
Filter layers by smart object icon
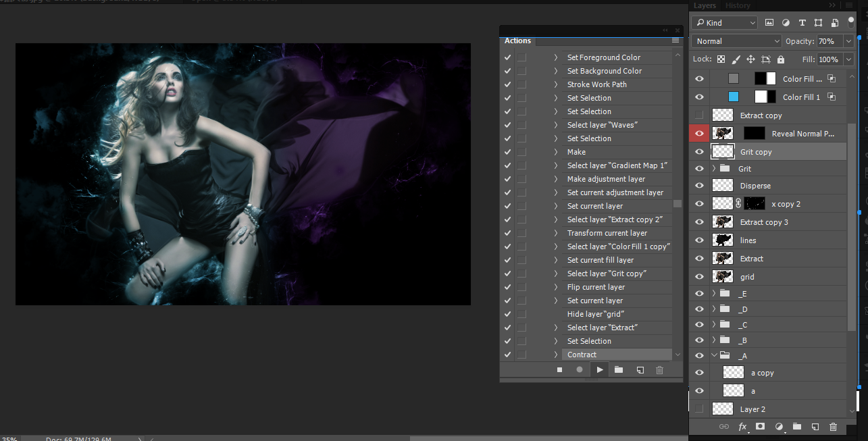point(834,23)
